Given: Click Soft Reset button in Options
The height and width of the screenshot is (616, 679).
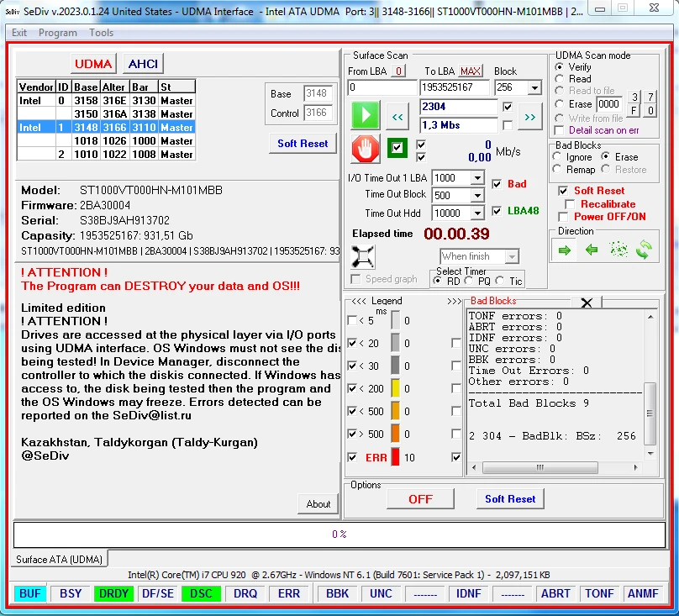Looking at the screenshot, I should (510, 499).
